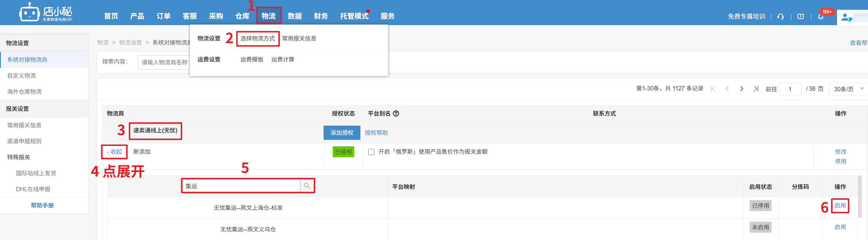Screen dimensions: 868x240
Task: Click the 店小秘 robot logo
Action: [x=30, y=13]
